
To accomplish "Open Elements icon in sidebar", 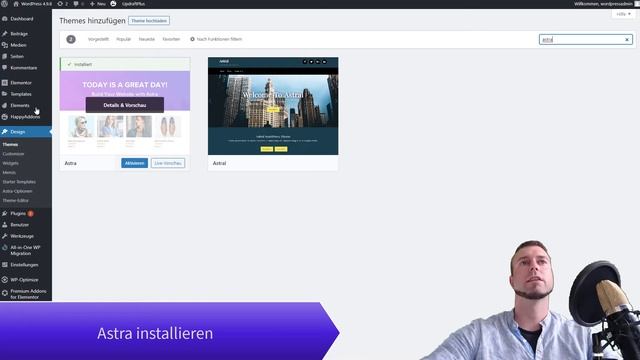I will (x=4, y=105).
